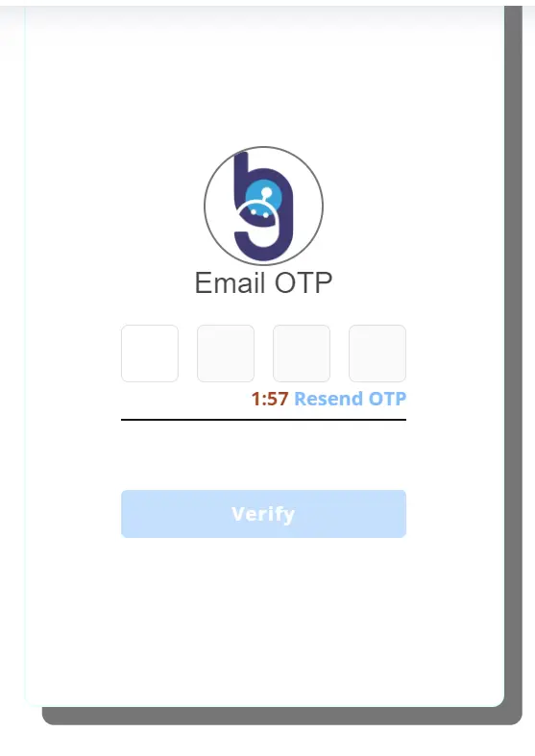This screenshot has width=535, height=756.
Task: Click the circular bg robot logo
Action: point(263,206)
